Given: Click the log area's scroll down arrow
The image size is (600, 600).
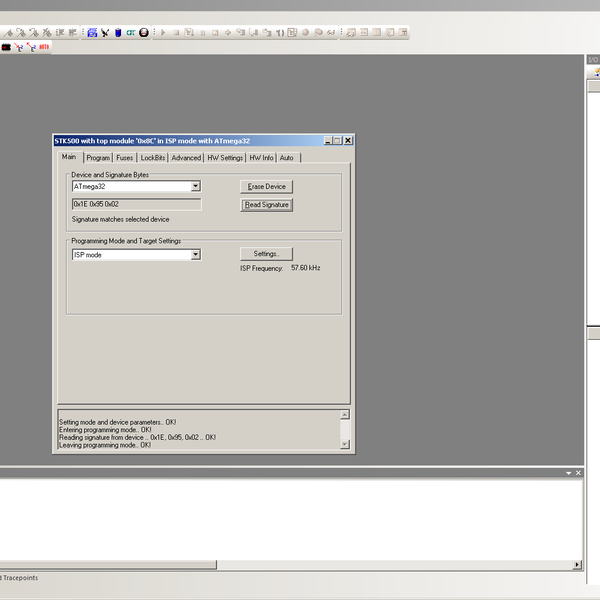Looking at the screenshot, I should click(x=345, y=444).
